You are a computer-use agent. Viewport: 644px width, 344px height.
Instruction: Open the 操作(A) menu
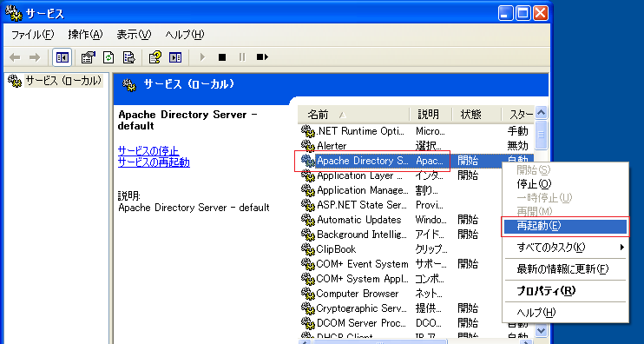[85, 35]
